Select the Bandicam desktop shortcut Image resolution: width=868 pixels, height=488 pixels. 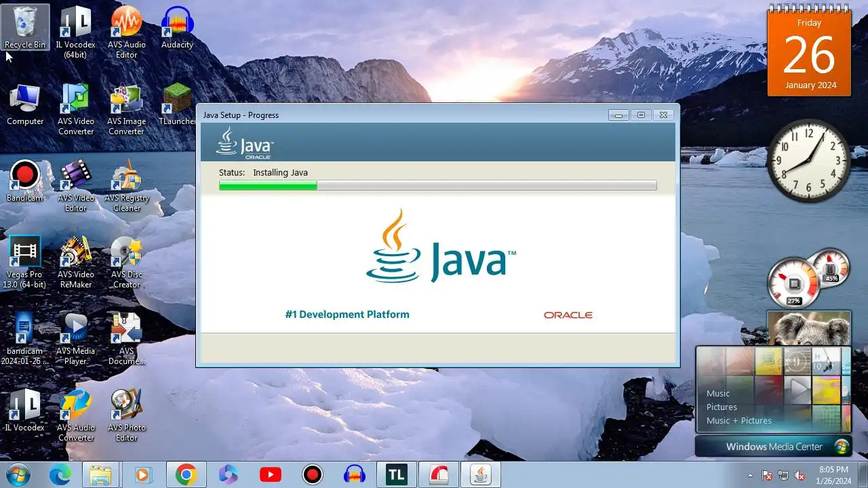(x=25, y=181)
